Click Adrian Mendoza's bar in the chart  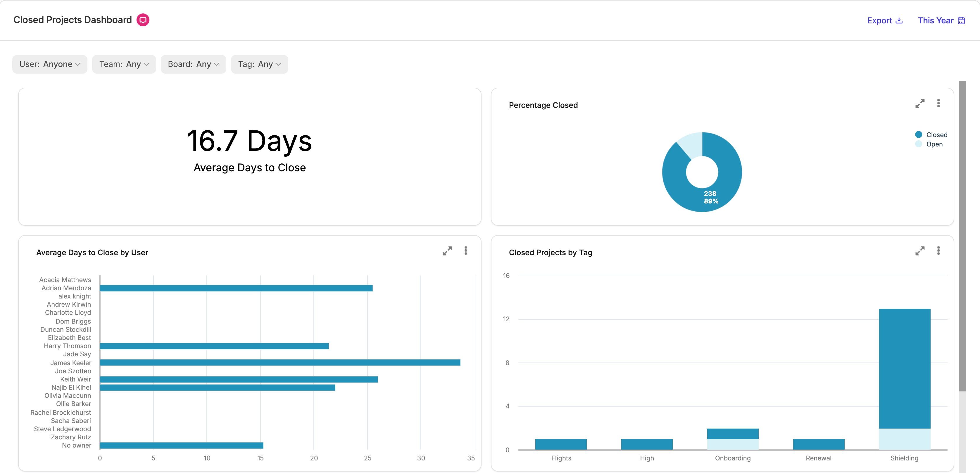pyautogui.click(x=236, y=289)
